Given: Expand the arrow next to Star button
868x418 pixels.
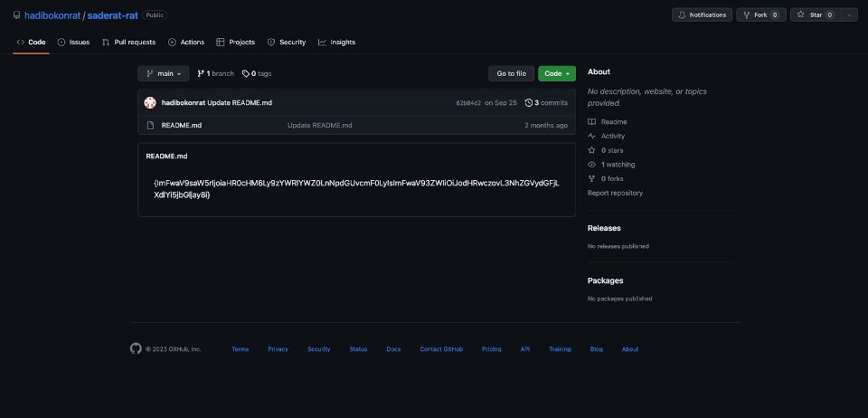Looking at the screenshot, I should (849, 14).
